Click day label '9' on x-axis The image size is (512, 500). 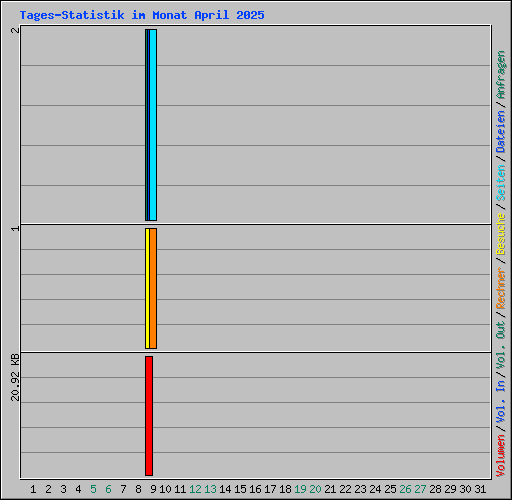point(153,489)
